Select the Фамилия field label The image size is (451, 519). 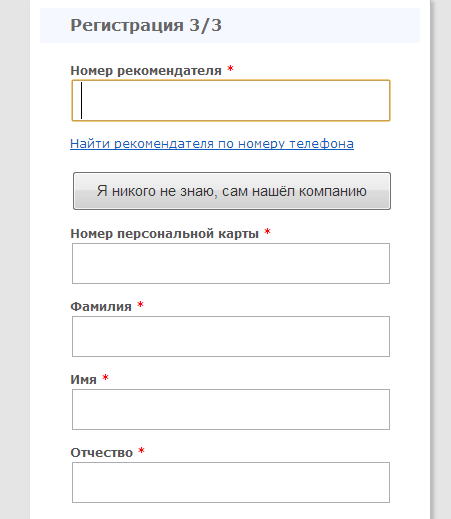101,306
